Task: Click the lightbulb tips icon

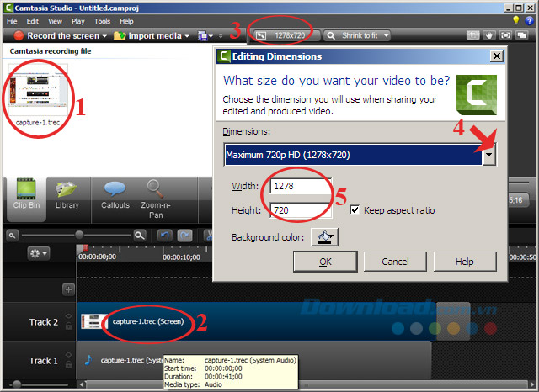Action: tap(516, 20)
